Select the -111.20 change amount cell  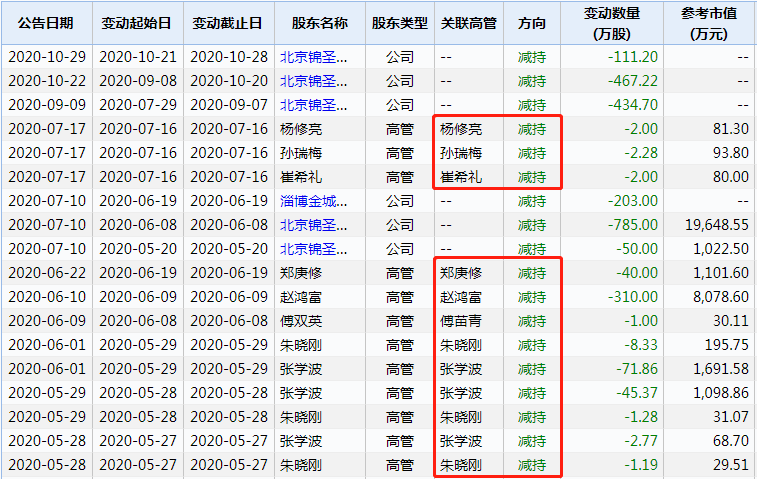[633, 57]
